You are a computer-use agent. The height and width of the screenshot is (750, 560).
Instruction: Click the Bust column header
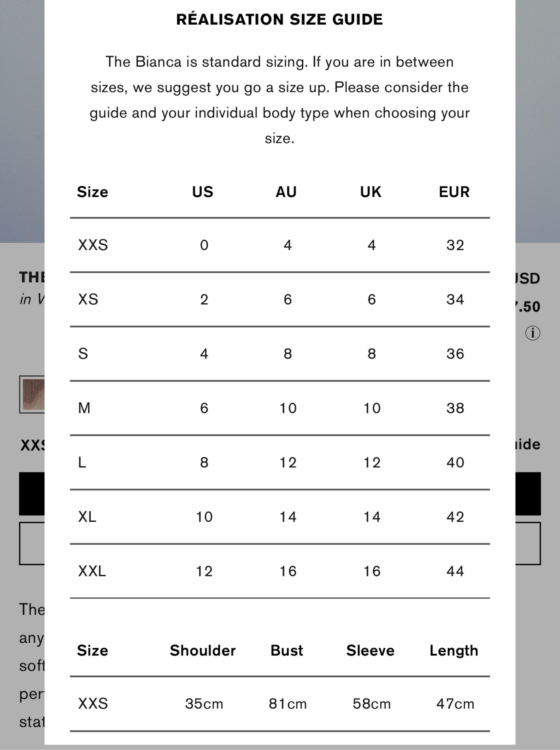pos(287,650)
